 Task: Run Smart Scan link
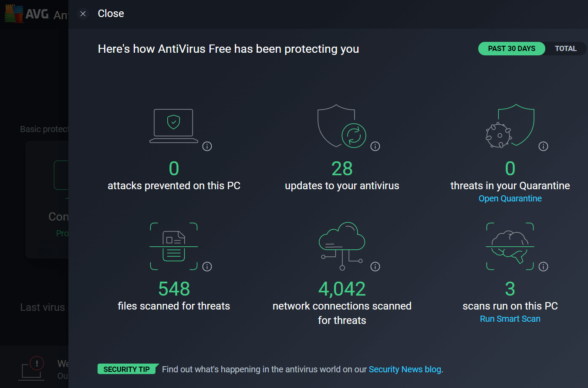tap(510, 319)
